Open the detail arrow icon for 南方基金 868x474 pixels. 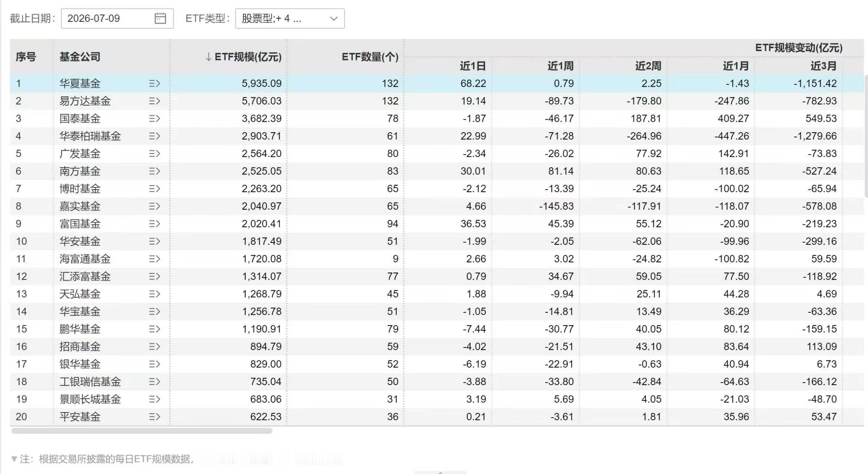154,171
